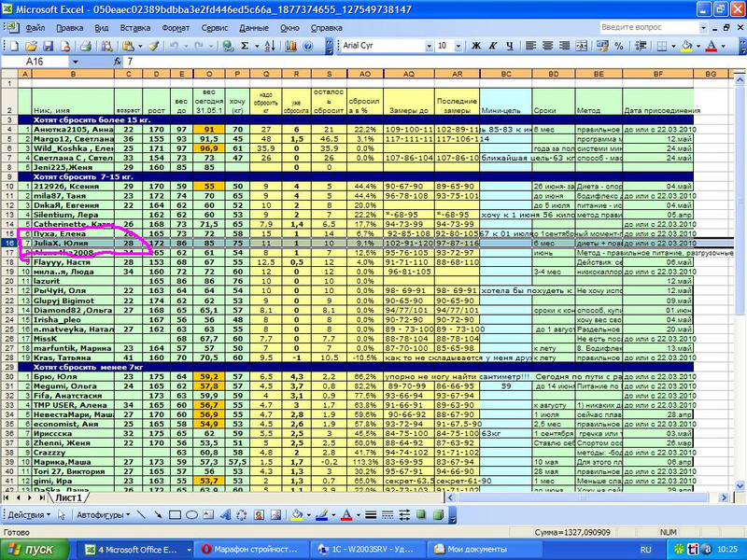Click the AutoSum sigma icon
This screenshot has width=747, height=560.
pos(245,45)
